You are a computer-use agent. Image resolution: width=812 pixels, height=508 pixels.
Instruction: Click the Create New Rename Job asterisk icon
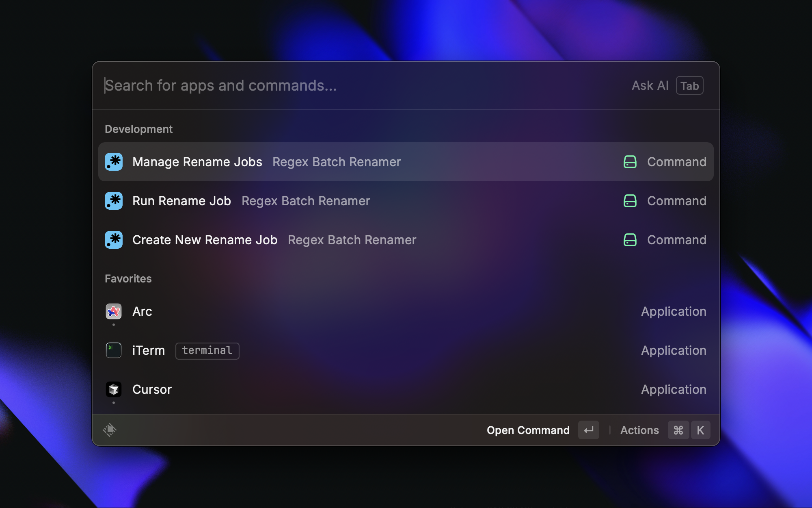[114, 240]
